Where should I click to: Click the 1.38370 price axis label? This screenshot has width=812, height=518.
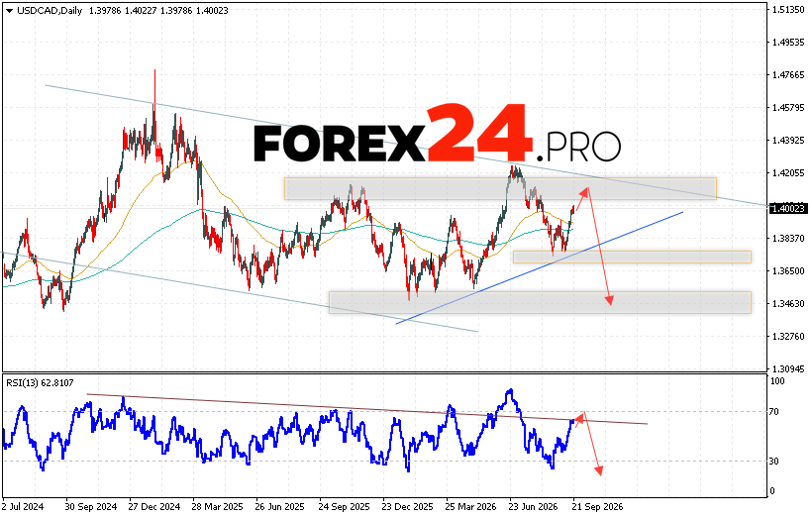(788, 239)
